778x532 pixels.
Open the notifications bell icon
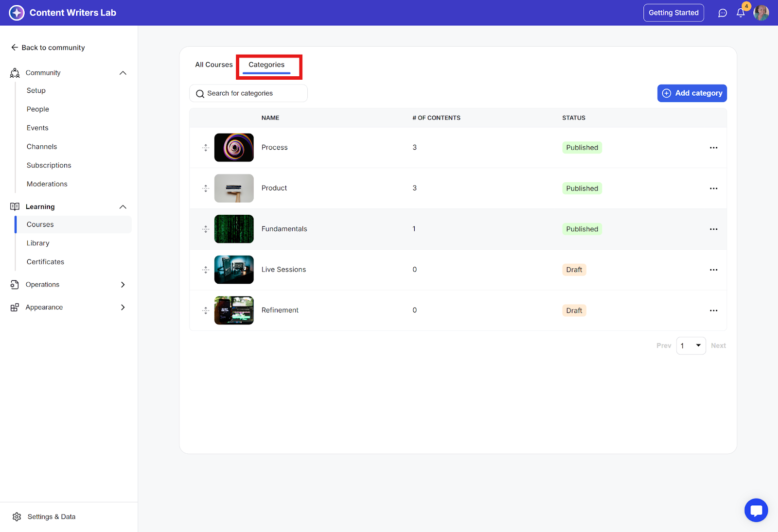click(x=741, y=13)
